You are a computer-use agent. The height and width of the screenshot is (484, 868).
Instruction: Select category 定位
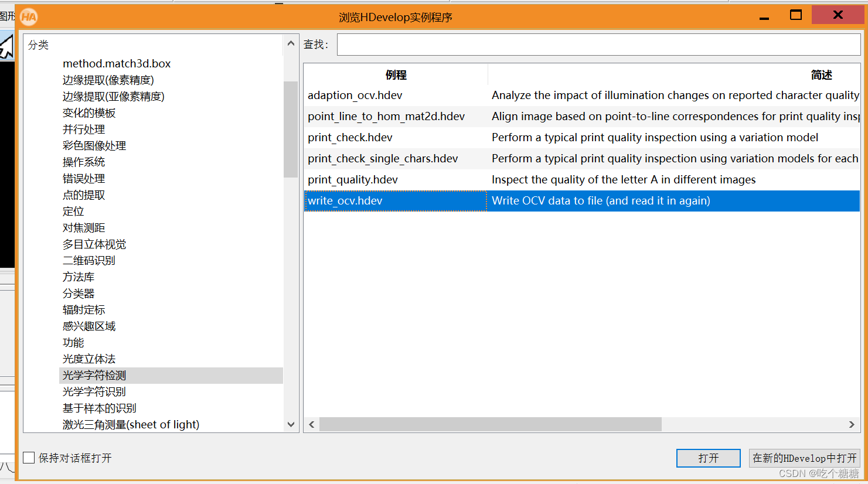73,211
